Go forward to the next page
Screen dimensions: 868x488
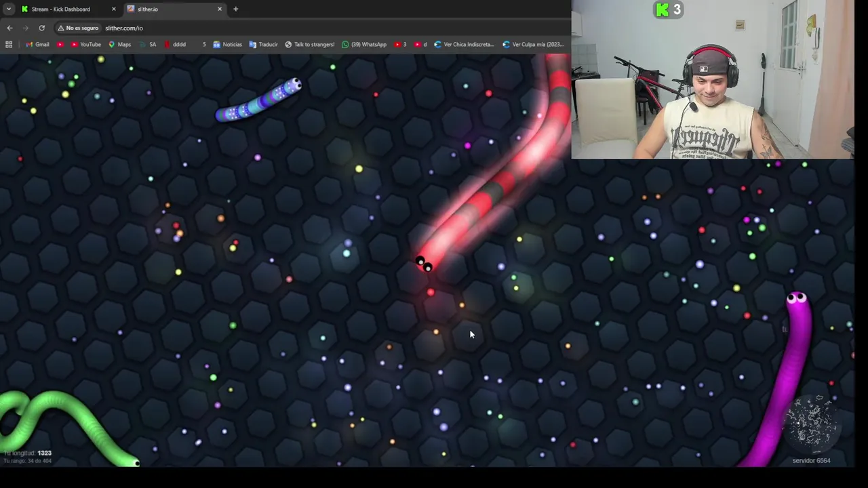point(26,28)
